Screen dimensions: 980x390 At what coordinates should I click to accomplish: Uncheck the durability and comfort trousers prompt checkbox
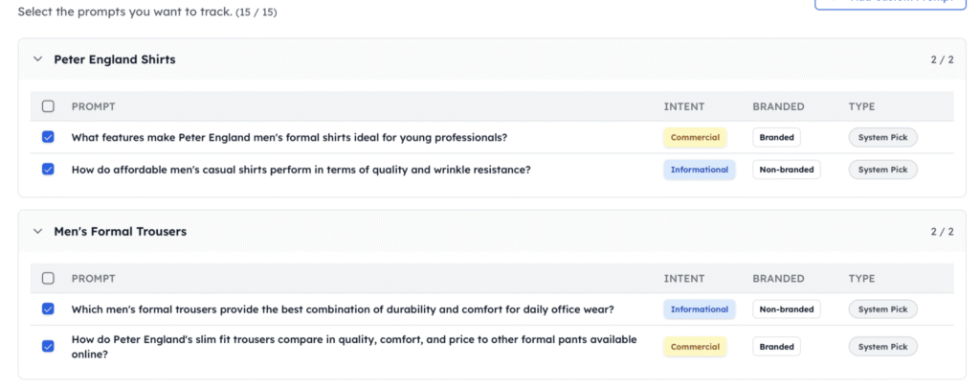pyautogui.click(x=48, y=310)
